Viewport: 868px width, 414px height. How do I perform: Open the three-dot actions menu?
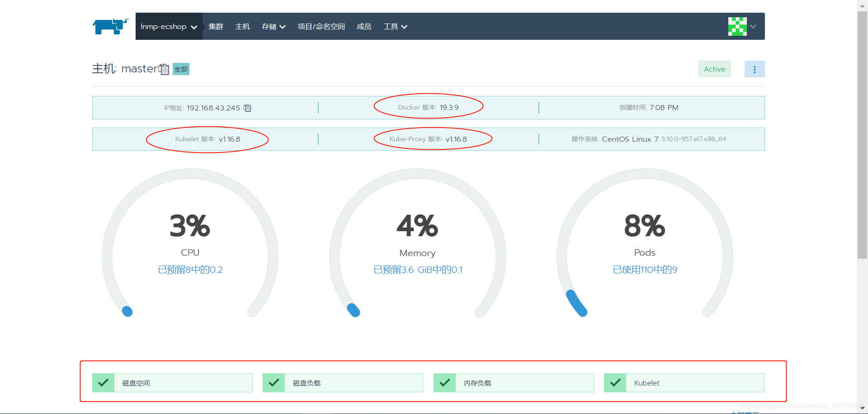(755, 69)
